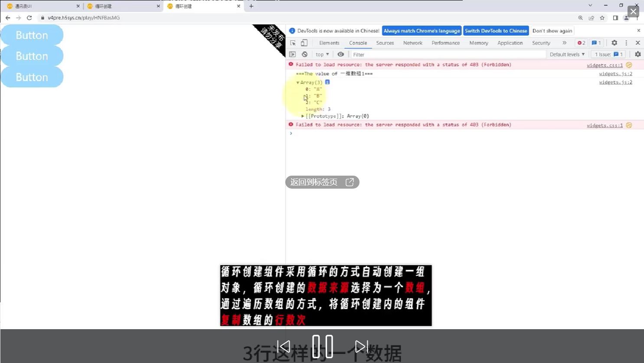The width and height of the screenshot is (644, 363).
Task: Bookmark this page with star icon
Action: [x=602, y=18]
